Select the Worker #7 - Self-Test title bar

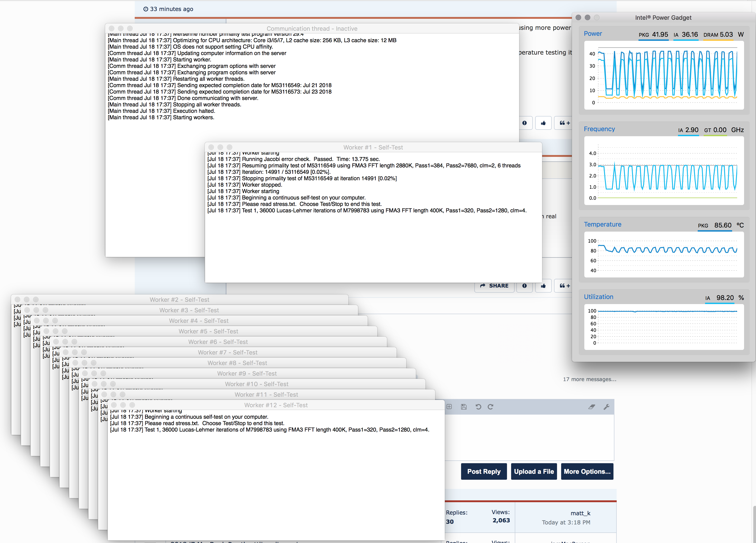pyautogui.click(x=227, y=352)
